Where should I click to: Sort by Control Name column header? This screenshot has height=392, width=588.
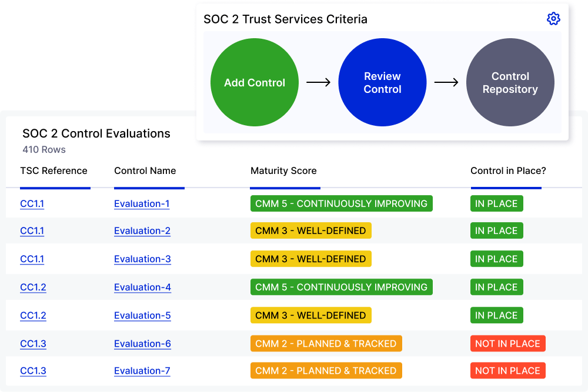(145, 171)
